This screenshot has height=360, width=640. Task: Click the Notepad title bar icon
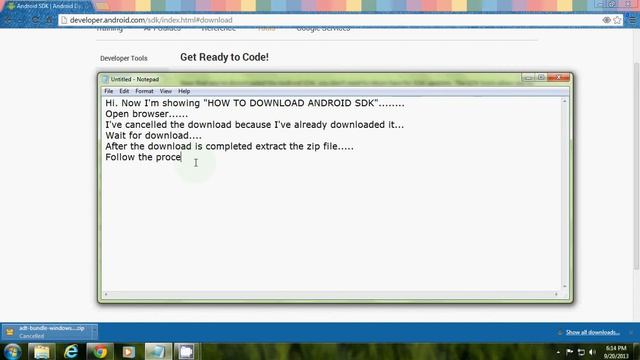[x=106, y=79]
